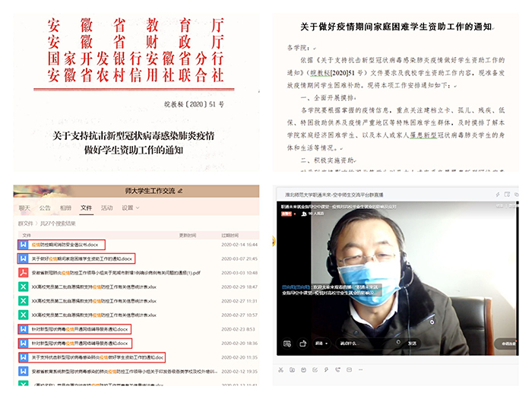This screenshot has height=399, width=532.
Task: Click the share icon in live video
Action: [304, 343]
